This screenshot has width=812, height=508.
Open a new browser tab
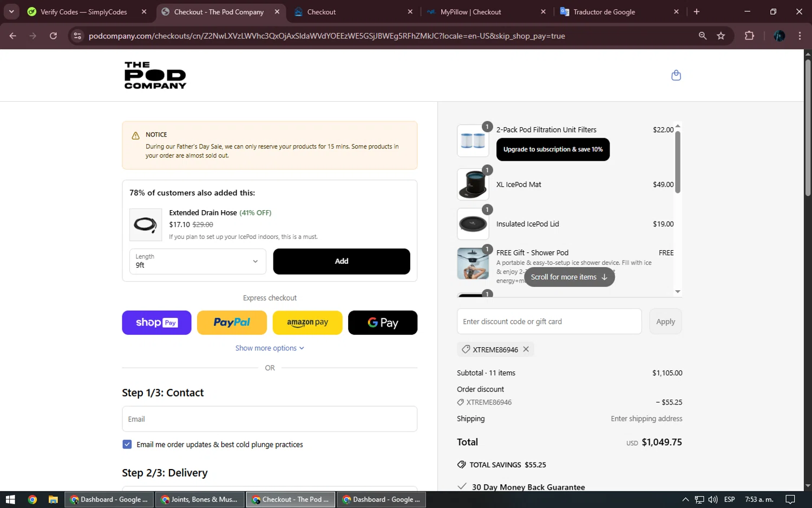pyautogui.click(x=696, y=12)
